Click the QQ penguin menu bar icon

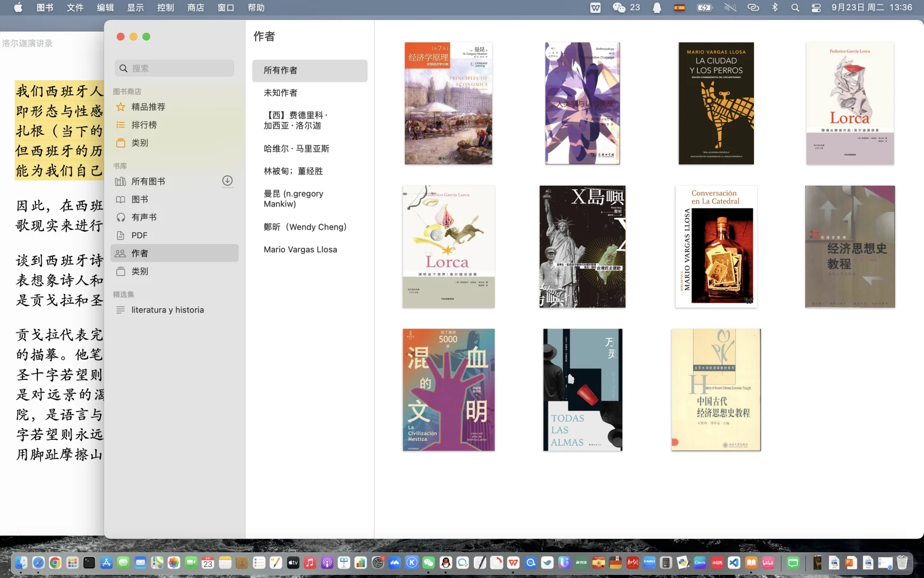pos(657,7)
